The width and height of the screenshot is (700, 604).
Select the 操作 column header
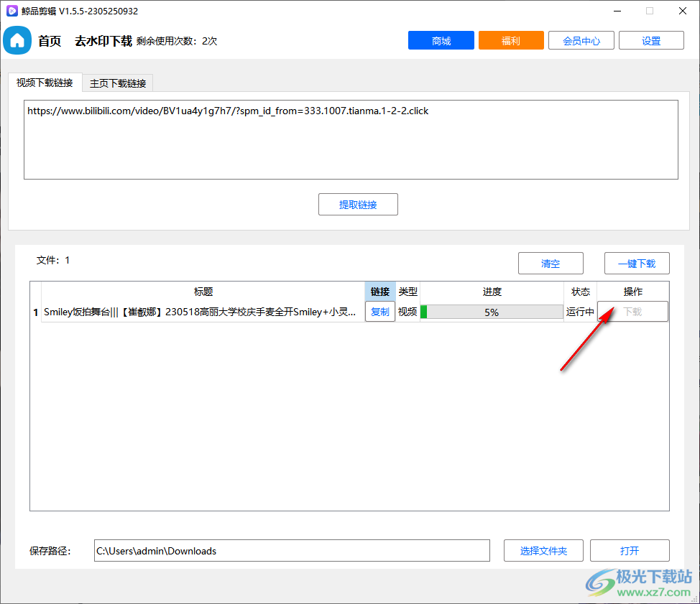pyautogui.click(x=632, y=292)
